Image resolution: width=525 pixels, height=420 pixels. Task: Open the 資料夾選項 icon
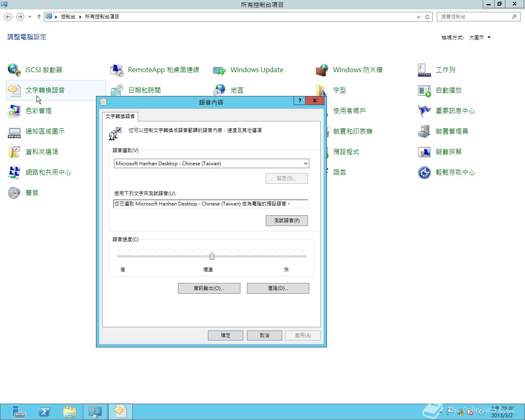pos(14,152)
